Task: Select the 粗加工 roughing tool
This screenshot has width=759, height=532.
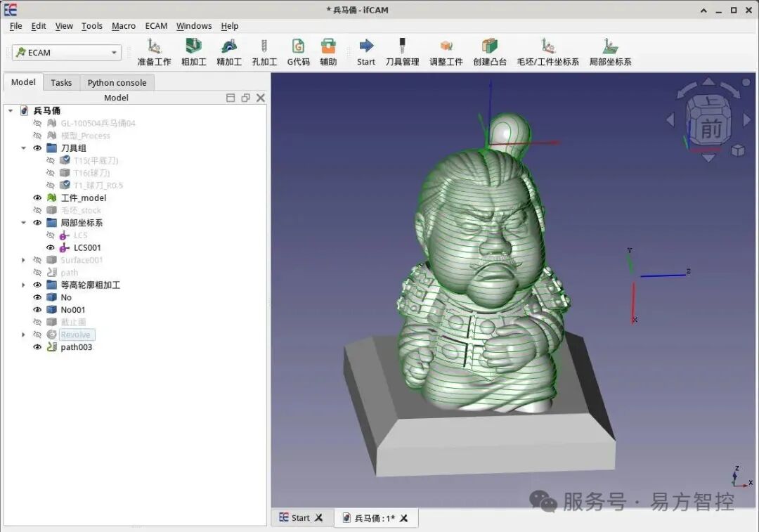Action: point(194,52)
